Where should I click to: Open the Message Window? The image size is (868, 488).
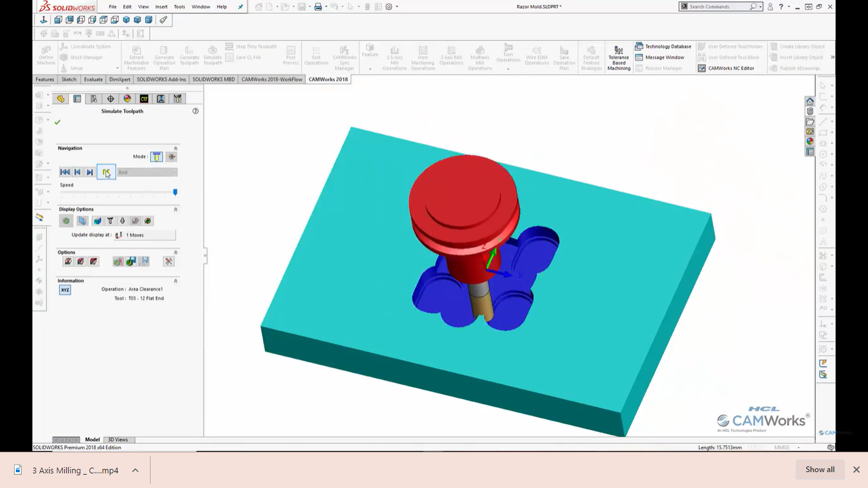coord(659,57)
